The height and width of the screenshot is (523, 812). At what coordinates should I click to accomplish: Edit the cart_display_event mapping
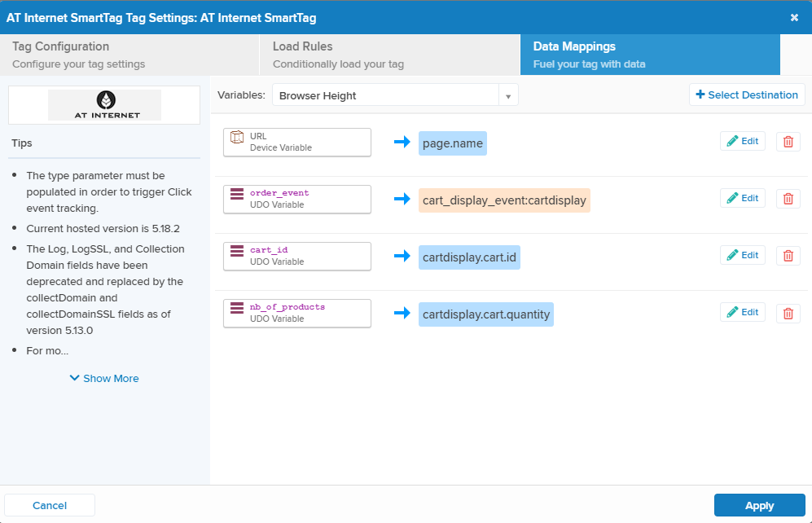tap(742, 198)
